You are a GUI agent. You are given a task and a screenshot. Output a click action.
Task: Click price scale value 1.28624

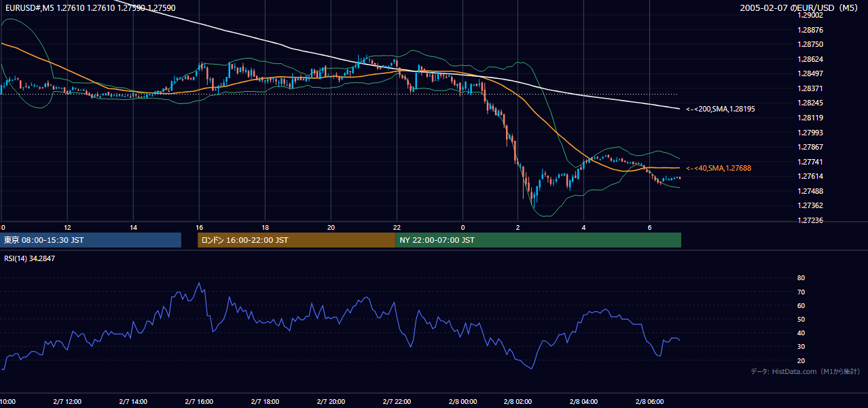810,59
